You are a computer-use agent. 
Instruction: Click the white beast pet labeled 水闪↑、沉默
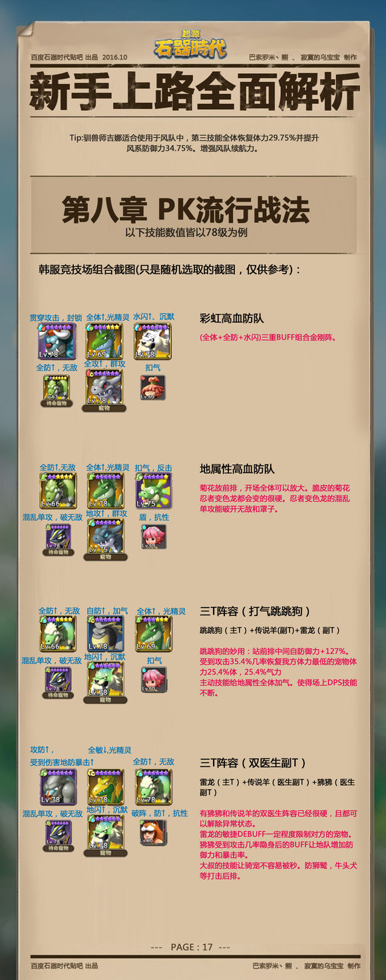click(x=153, y=341)
